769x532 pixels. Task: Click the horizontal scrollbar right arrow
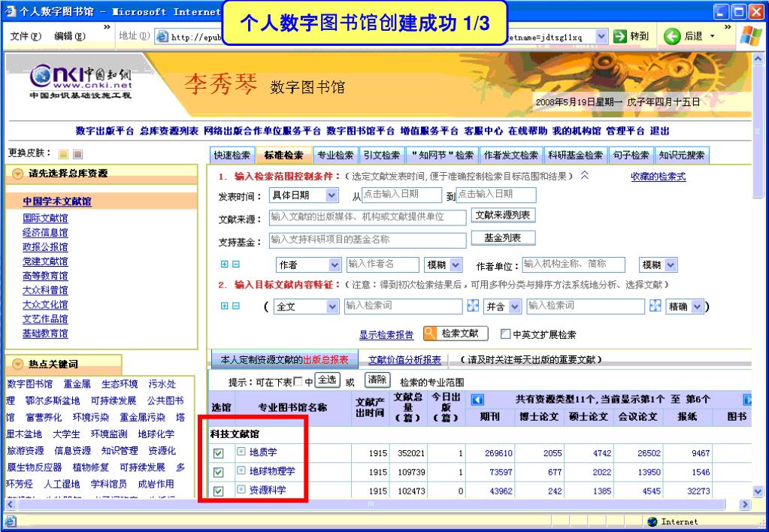pyautogui.click(x=745, y=504)
